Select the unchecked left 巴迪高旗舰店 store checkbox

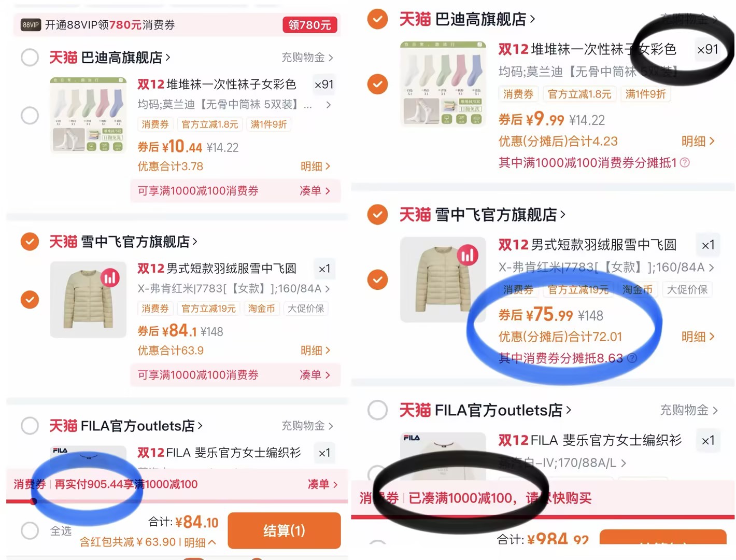[x=30, y=57]
